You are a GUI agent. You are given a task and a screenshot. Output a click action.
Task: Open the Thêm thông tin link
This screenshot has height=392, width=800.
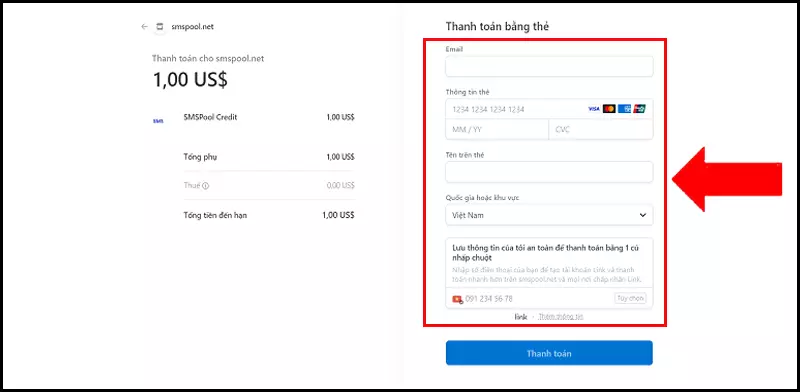[561, 316]
